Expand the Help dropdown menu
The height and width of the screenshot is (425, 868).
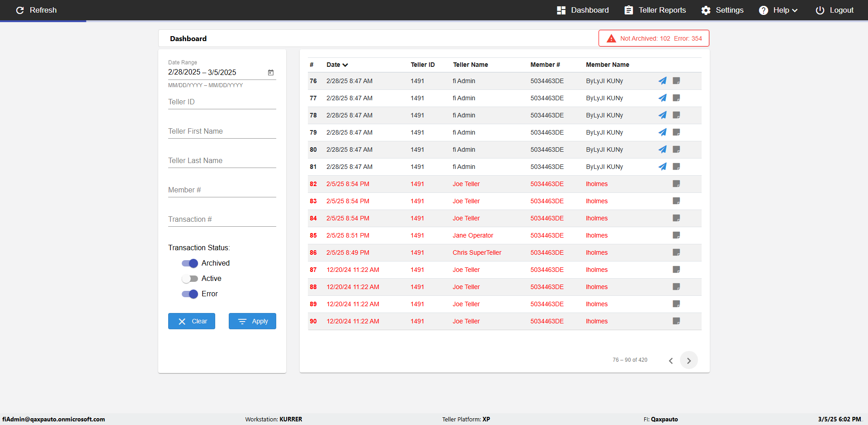click(x=778, y=10)
